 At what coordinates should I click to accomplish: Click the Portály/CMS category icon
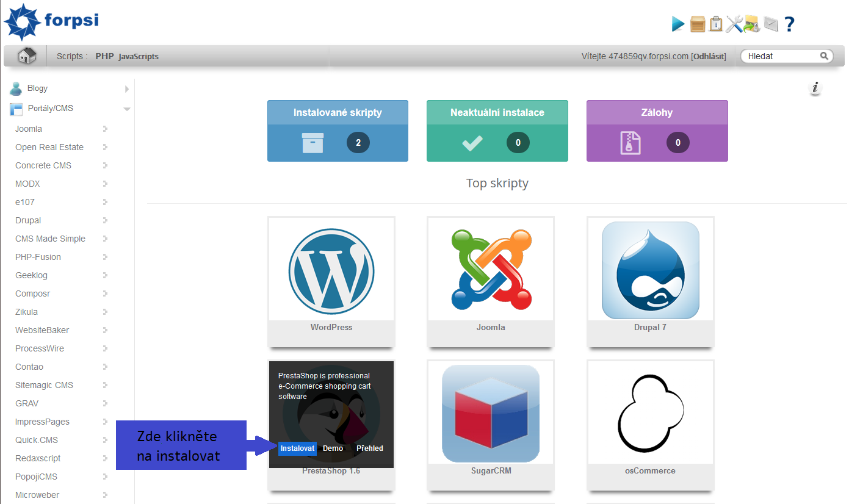[16, 109]
